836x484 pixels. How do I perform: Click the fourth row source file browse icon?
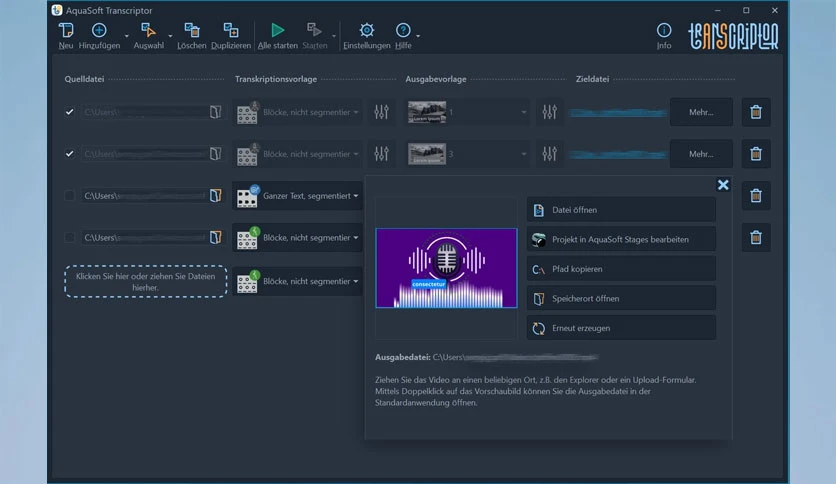point(215,237)
